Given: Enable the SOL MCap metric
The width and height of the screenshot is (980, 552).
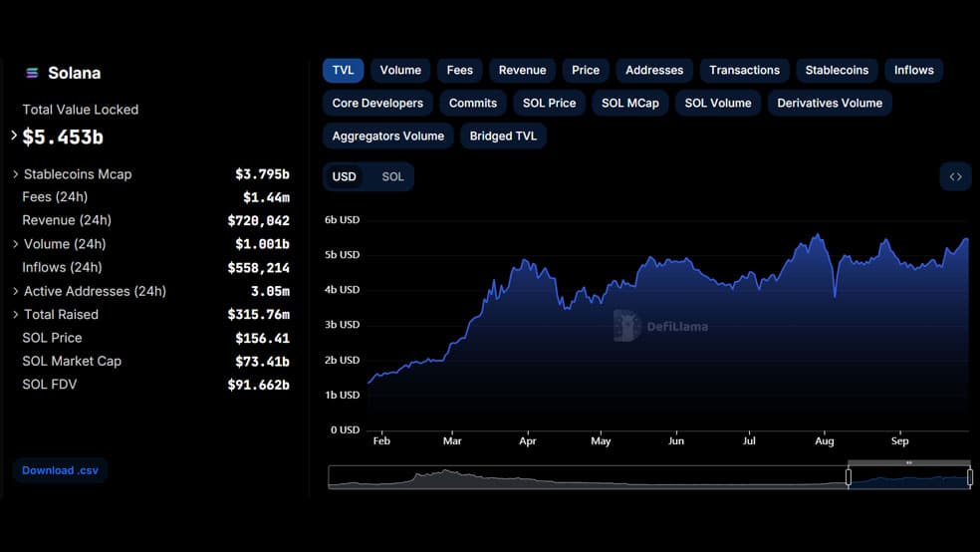Looking at the screenshot, I should [x=630, y=104].
